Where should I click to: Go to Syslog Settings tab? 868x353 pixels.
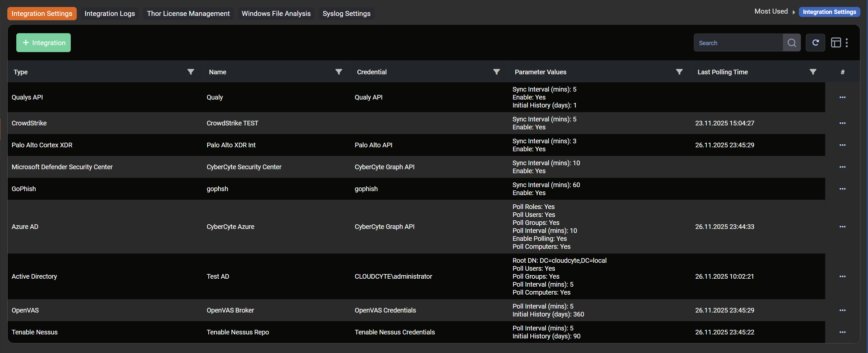(346, 14)
